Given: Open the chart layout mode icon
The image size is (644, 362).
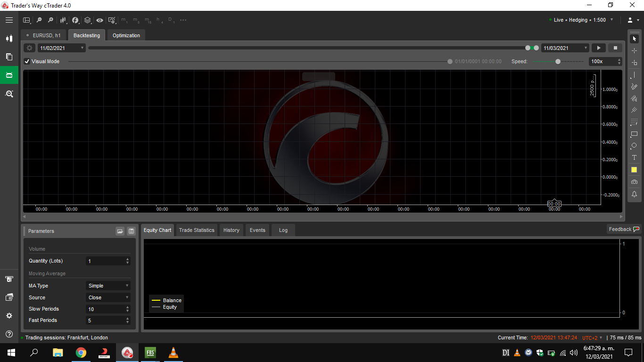Looking at the screenshot, I should pyautogui.click(x=27, y=20).
